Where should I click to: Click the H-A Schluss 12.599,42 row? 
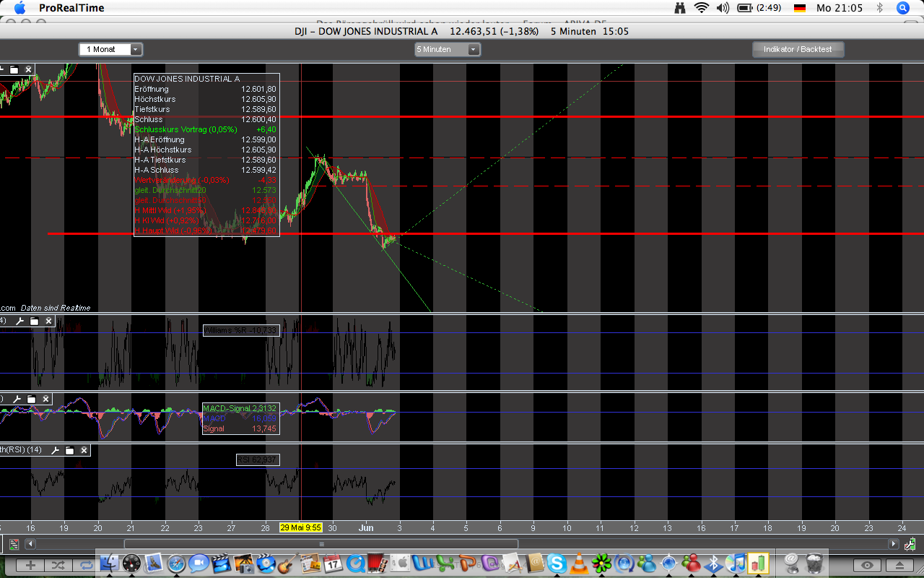(x=206, y=170)
